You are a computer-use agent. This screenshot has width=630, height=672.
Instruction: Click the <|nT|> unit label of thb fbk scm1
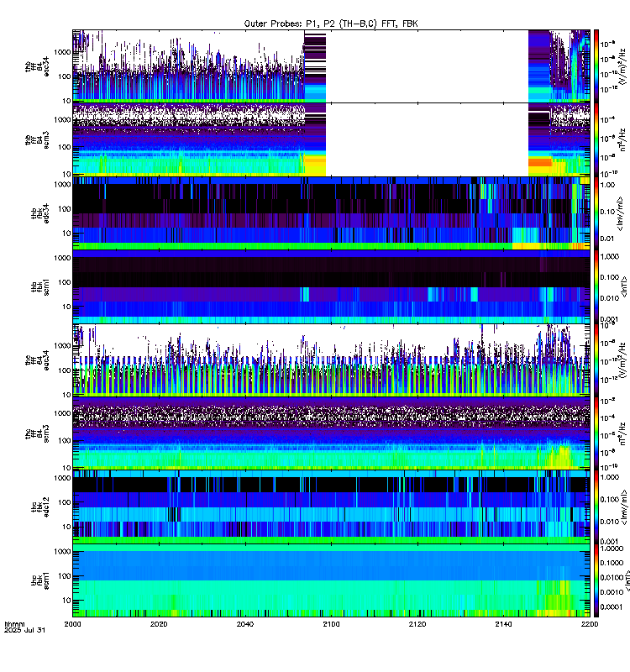(x=624, y=286)
